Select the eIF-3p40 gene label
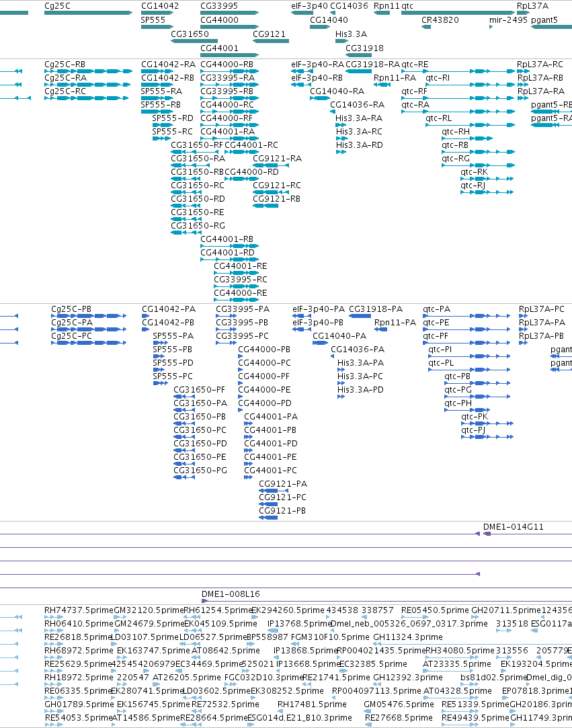This screenshot has height=728, width=572. point(310,6)
